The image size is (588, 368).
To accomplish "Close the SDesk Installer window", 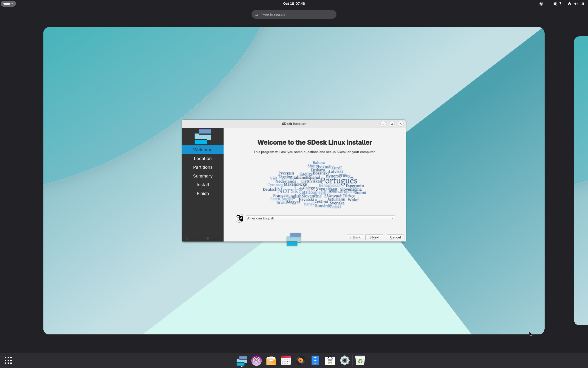I will 400,124.
